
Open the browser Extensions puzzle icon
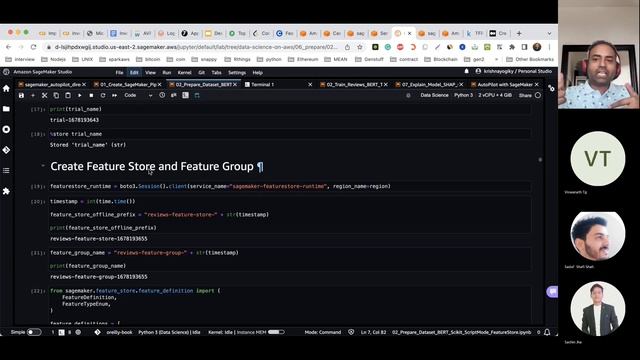coord(512,47)
